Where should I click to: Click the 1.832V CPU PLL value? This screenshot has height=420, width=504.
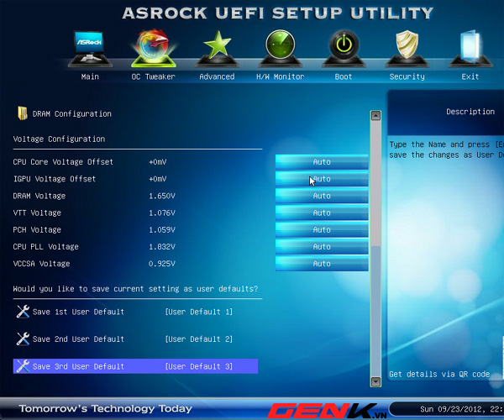point(162,246)
